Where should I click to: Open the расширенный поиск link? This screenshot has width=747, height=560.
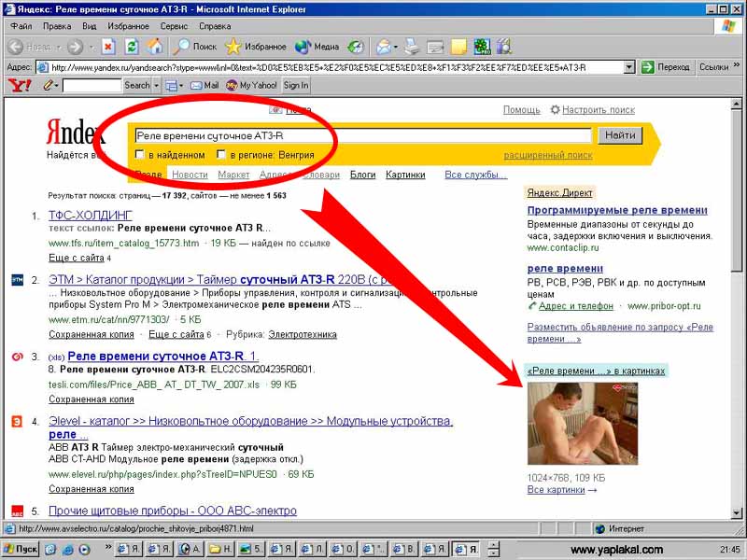(x=548, y=155)
